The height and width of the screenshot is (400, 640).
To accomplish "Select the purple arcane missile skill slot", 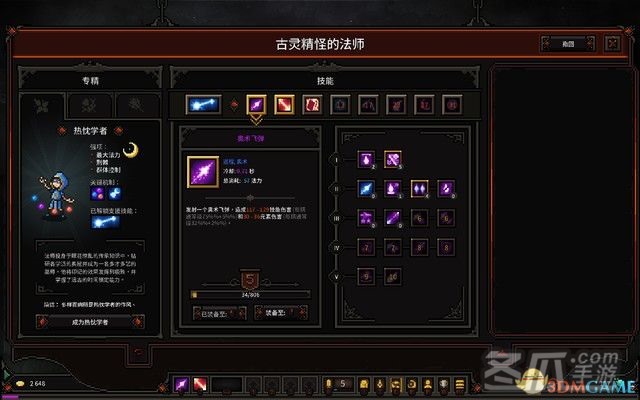I will point(256,105).
